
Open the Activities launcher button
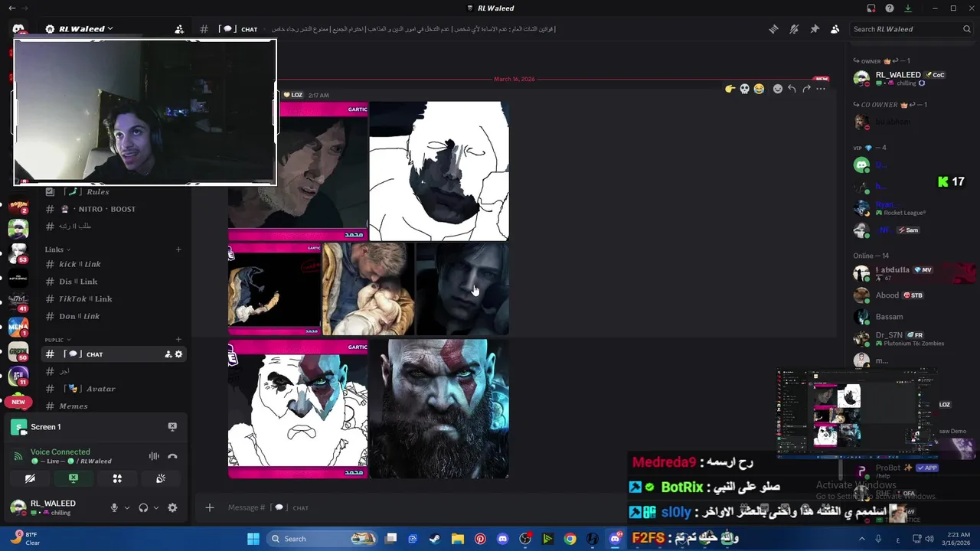point(117,478)
